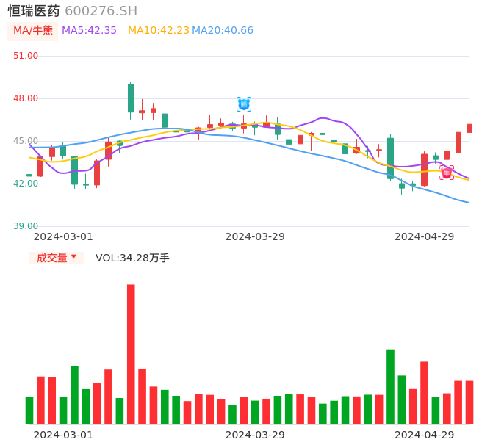
Task: Click the 2024-04-29 date on price chart
Action: [425, 237]
